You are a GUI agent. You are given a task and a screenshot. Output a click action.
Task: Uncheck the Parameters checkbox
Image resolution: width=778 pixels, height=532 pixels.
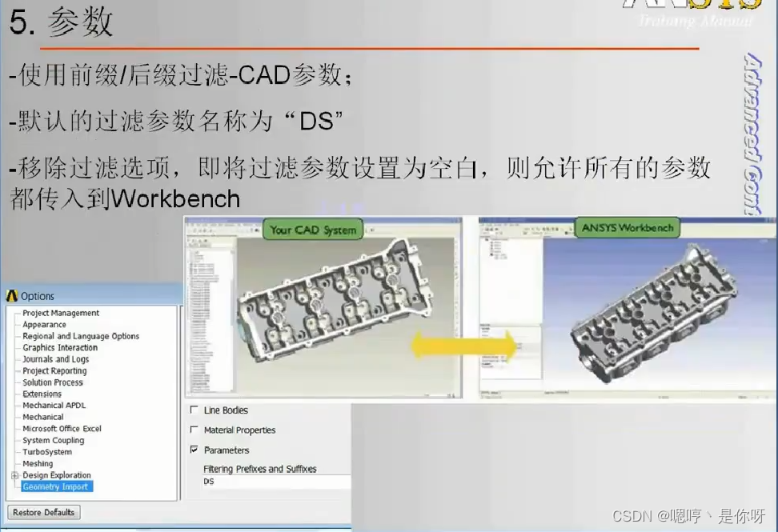194,450
